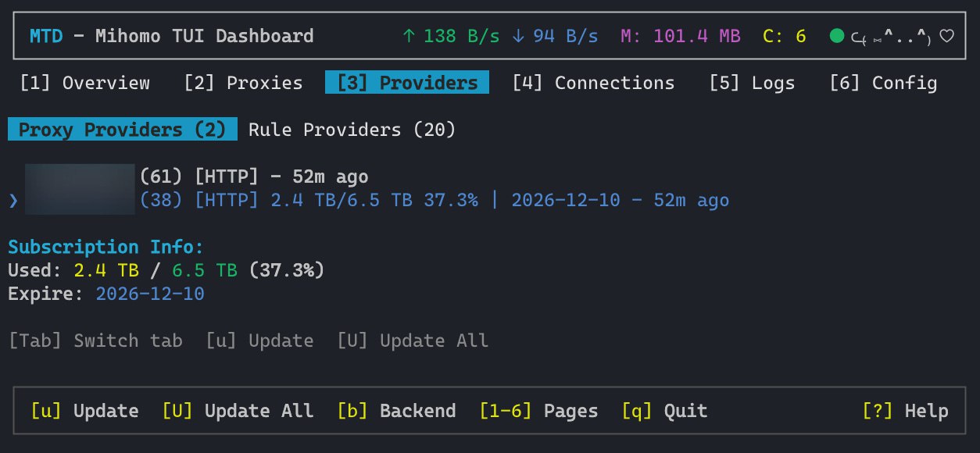Click the memory usage M: 101.4 MB
Screen dimensions: 980x453
pyautogui.click(x=681, y=36)
